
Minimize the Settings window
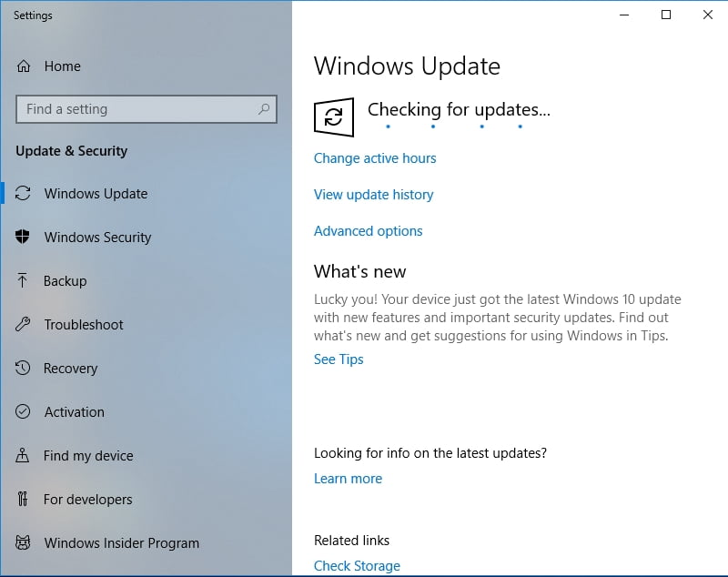[x=624, y=15]
